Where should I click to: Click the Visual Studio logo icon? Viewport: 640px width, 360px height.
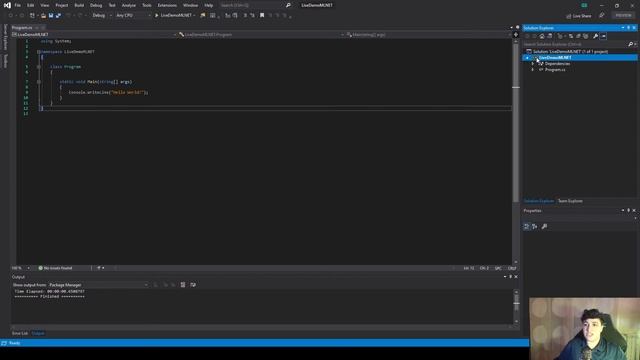[7, 5]
